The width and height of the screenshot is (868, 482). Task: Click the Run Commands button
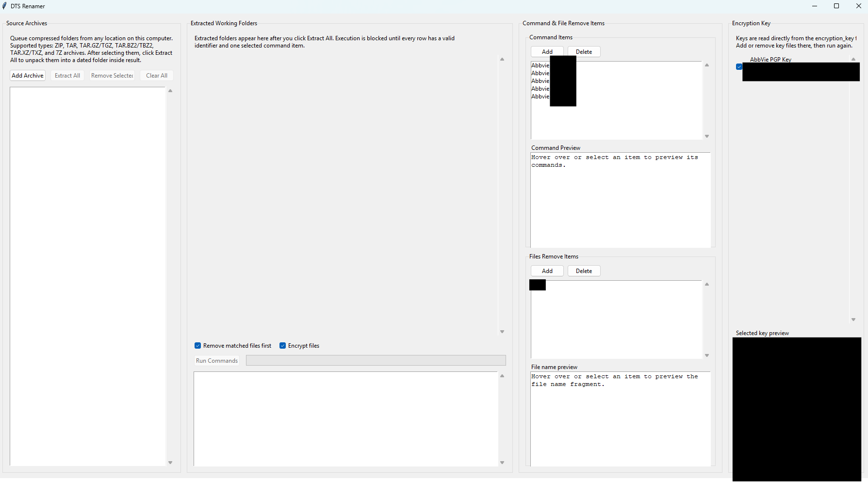pos(217,361)
